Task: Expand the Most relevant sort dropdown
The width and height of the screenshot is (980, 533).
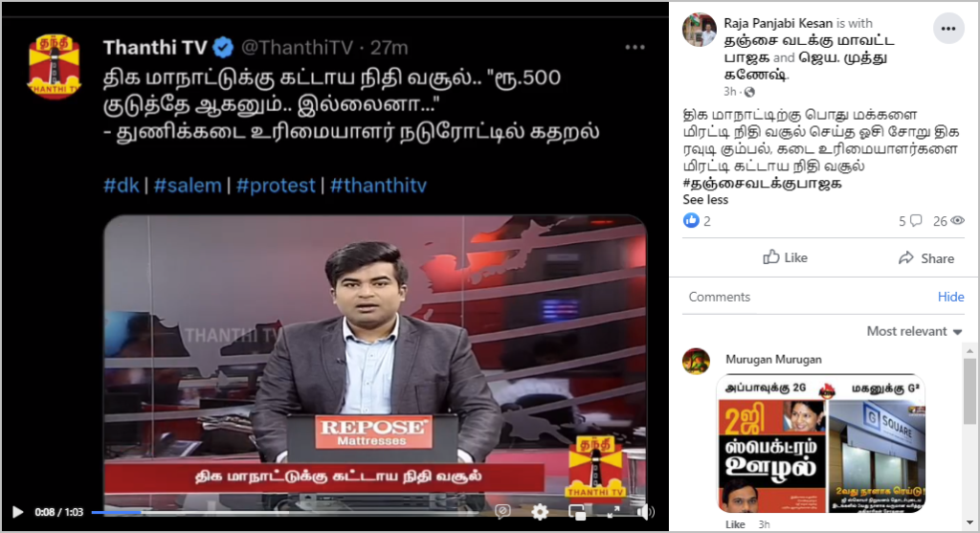Action: (914, 331)
